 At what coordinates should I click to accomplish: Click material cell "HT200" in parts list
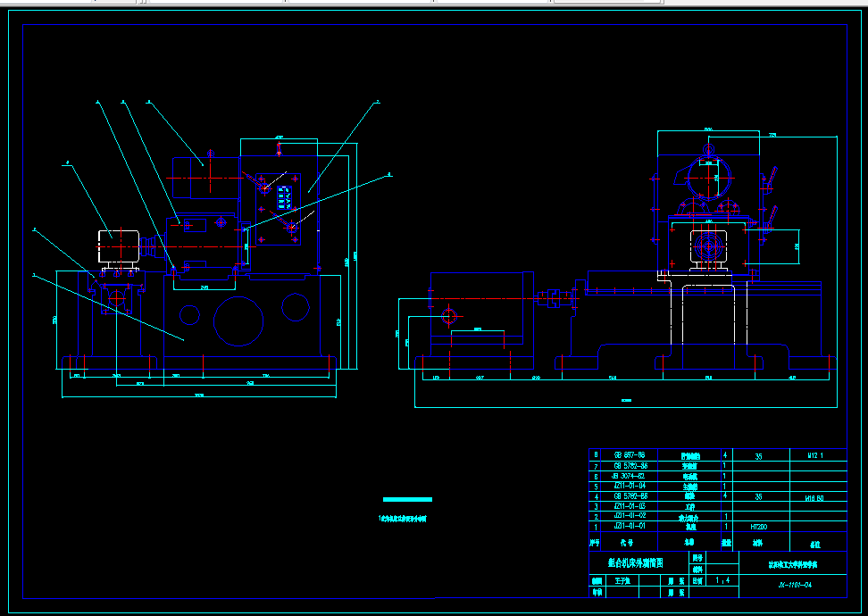[758, 527]
